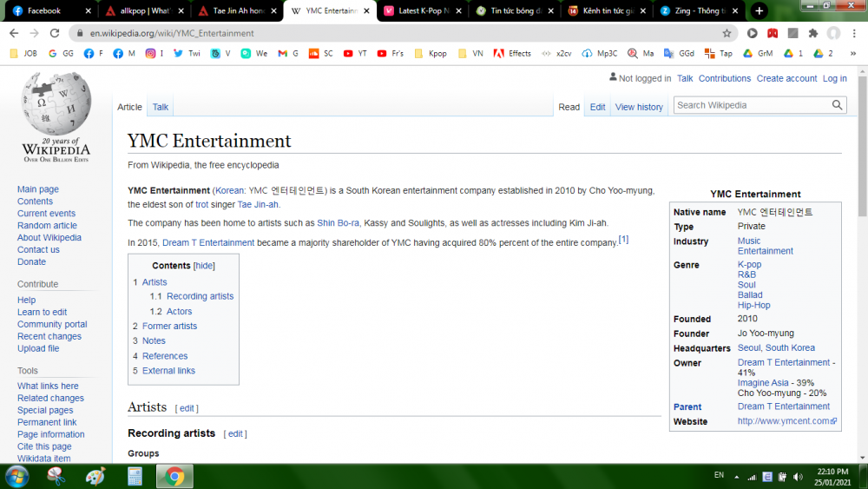Open the Dream T Entertainment link in the introduction paragraph
The height and width of the screenshot is (489, 868).
pos(208,242)
